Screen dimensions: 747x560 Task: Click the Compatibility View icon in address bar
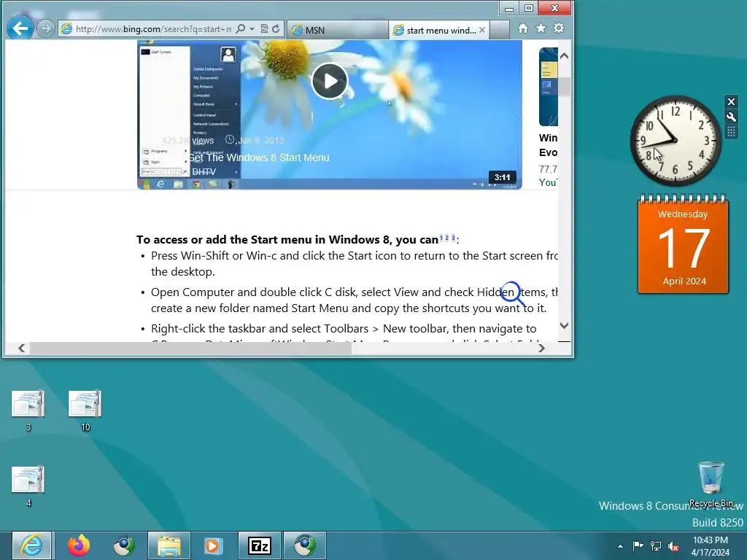coord(264,28)
